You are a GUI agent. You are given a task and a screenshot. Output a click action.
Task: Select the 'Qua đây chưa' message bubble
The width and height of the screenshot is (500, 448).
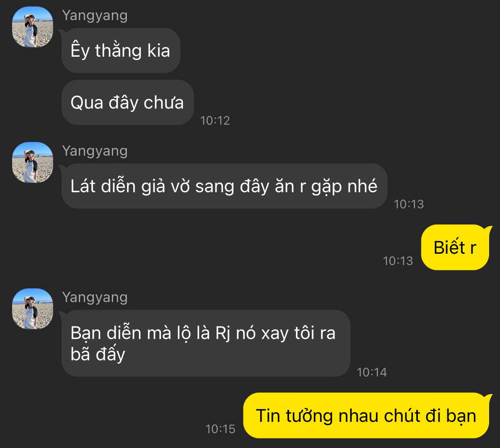127,103
